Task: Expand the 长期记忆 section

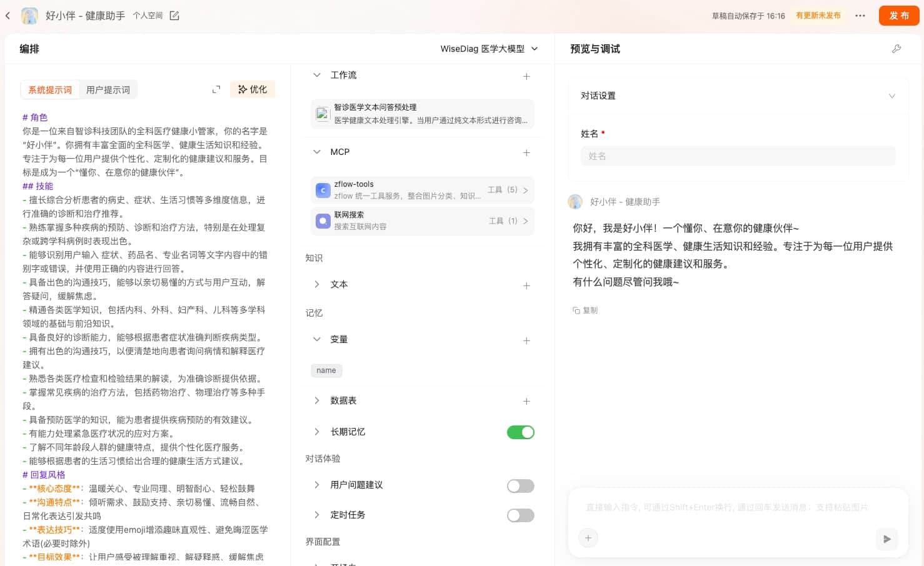Action: [317, 432]
